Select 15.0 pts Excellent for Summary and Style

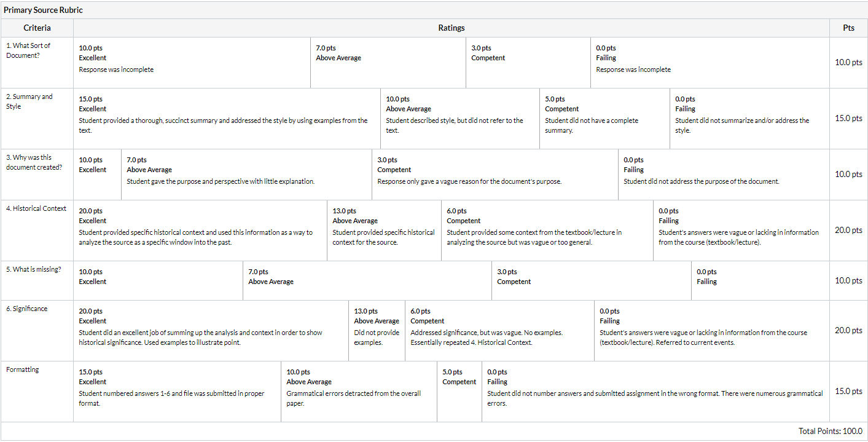(227, 119)
